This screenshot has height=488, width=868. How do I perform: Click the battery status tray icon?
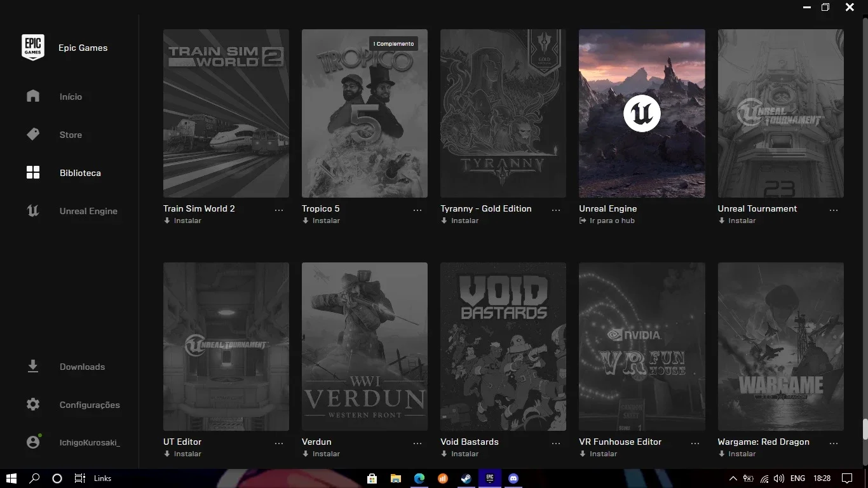click(749, 478)
